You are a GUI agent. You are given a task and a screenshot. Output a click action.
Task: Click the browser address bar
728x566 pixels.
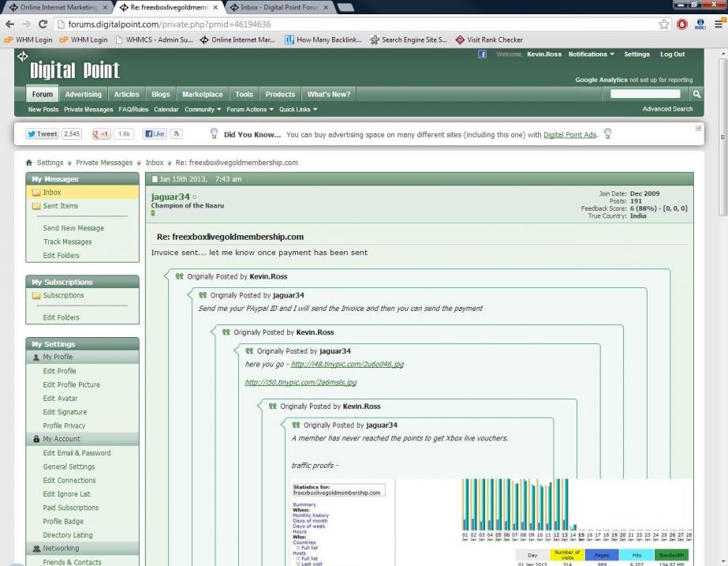356,24
